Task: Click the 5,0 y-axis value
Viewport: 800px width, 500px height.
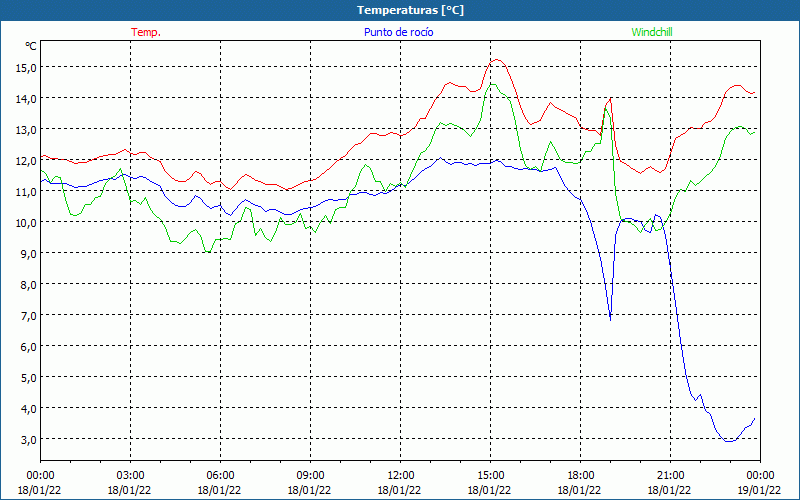Action: [28, 378]
